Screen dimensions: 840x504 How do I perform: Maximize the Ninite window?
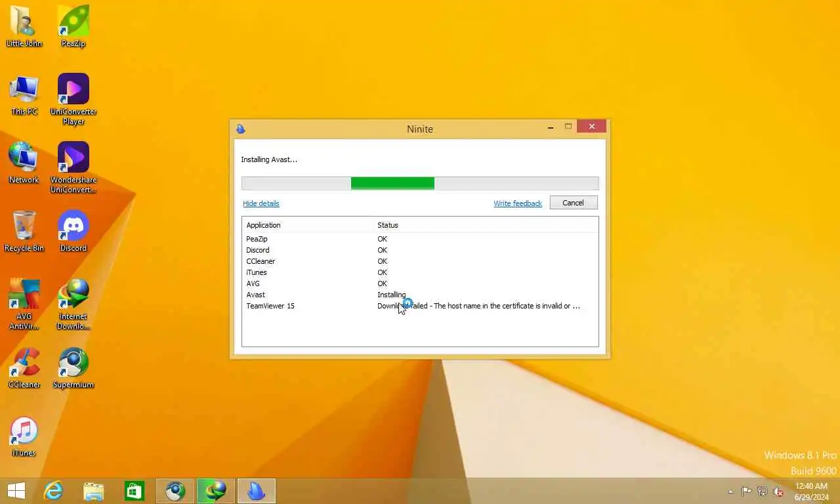[568, 127]
